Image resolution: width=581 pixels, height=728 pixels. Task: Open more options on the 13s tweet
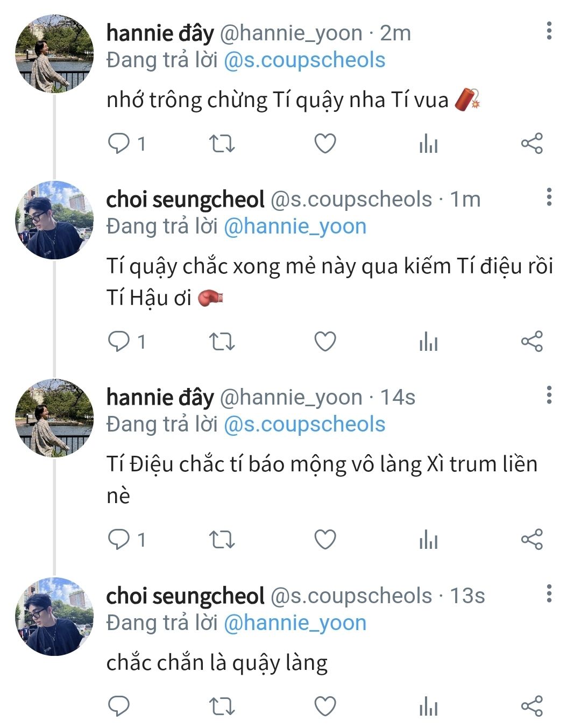pyautogui.click(x=549, y=593)
